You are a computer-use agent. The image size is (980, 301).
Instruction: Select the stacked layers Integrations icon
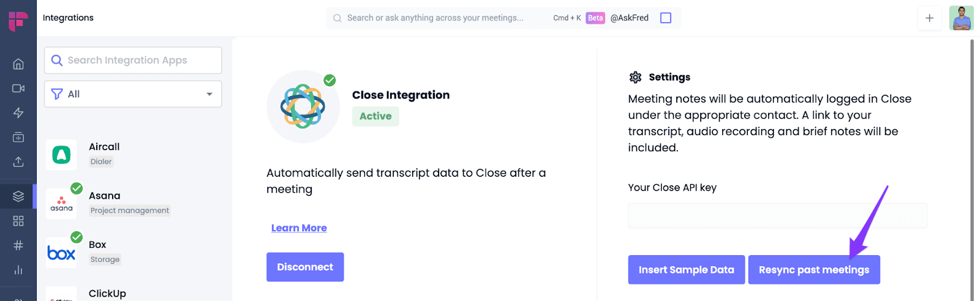(x=18, y=196)
